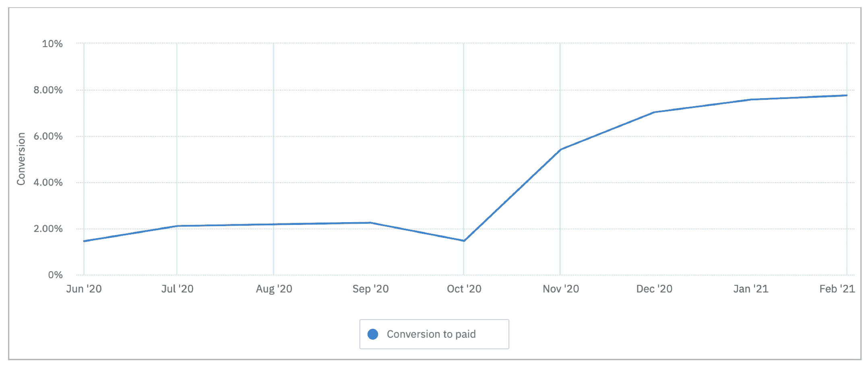Click the Feb '21 x-axis label
This screenshot has width=868, height=367.
pyautogui.click(x=837, y=289)
